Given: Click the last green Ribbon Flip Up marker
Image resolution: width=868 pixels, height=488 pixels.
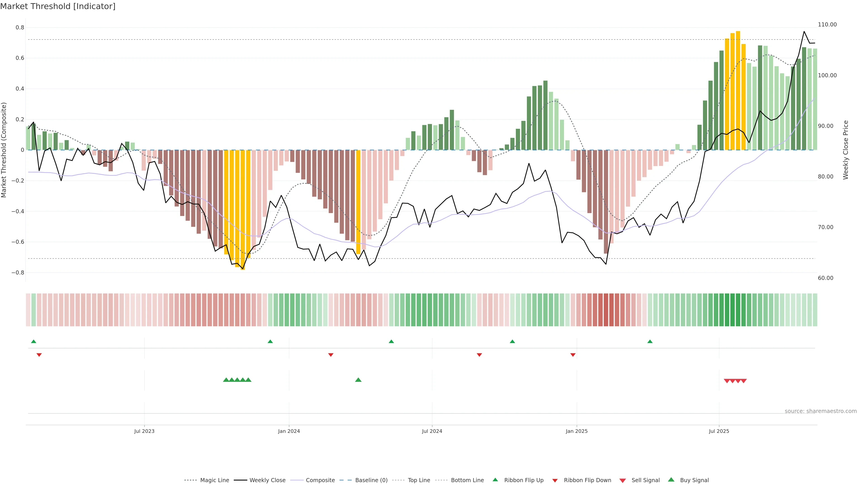Looking at the screenshot, I should coord(650,342).
